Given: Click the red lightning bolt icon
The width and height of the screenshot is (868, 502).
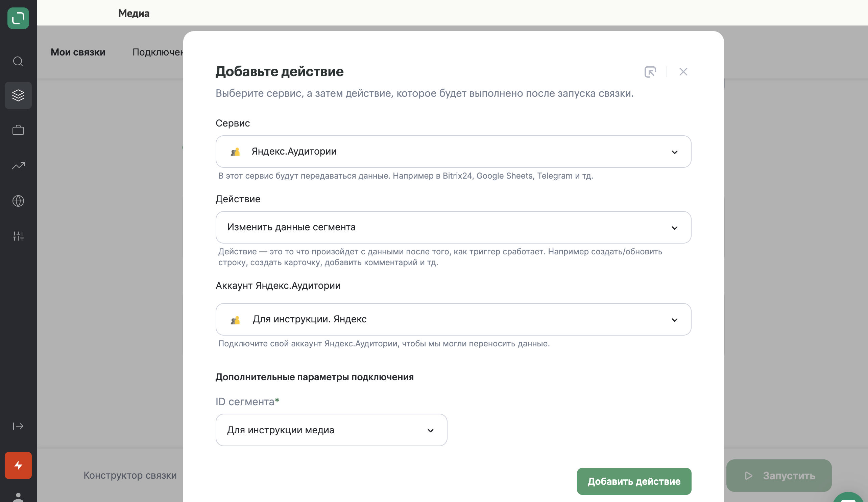Looking at the screenshot, I should 18,465.
